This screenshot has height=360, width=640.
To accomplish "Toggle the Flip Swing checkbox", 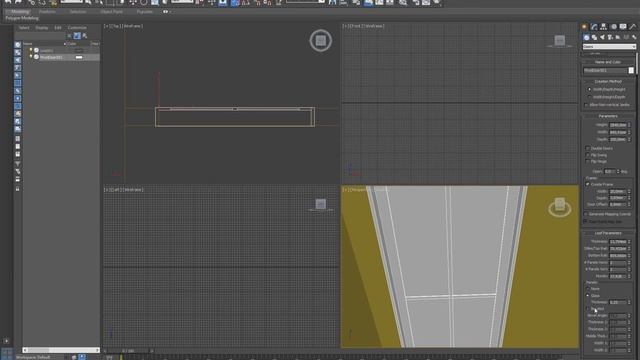I will (x=587, y=155).
